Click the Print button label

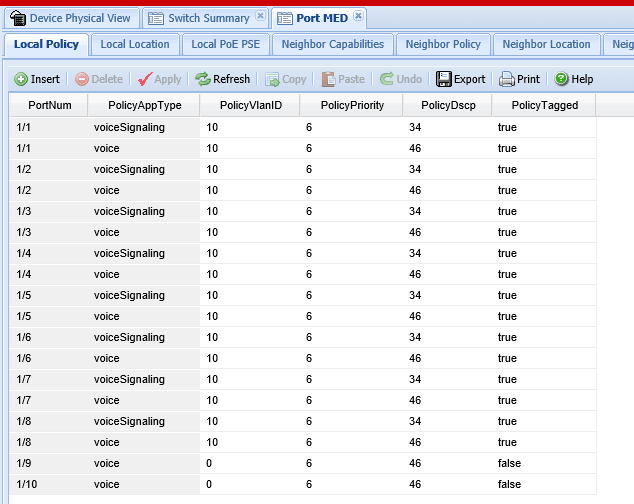click(x=528, y=79)
